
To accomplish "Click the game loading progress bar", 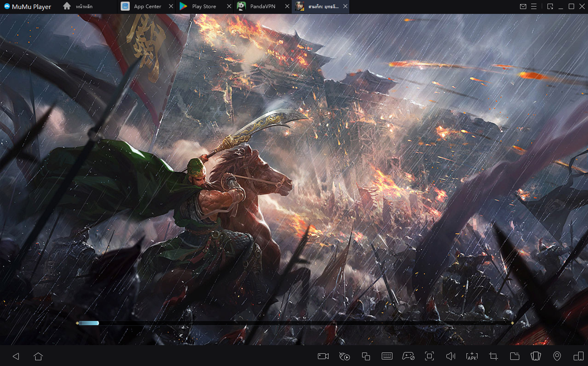I will click(295, 323).
